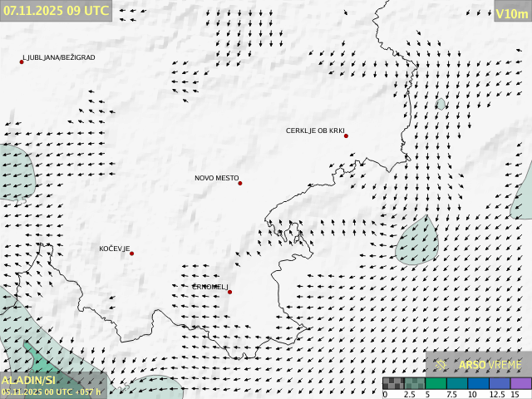Click the model run time text at bottom left

[50, 392]
